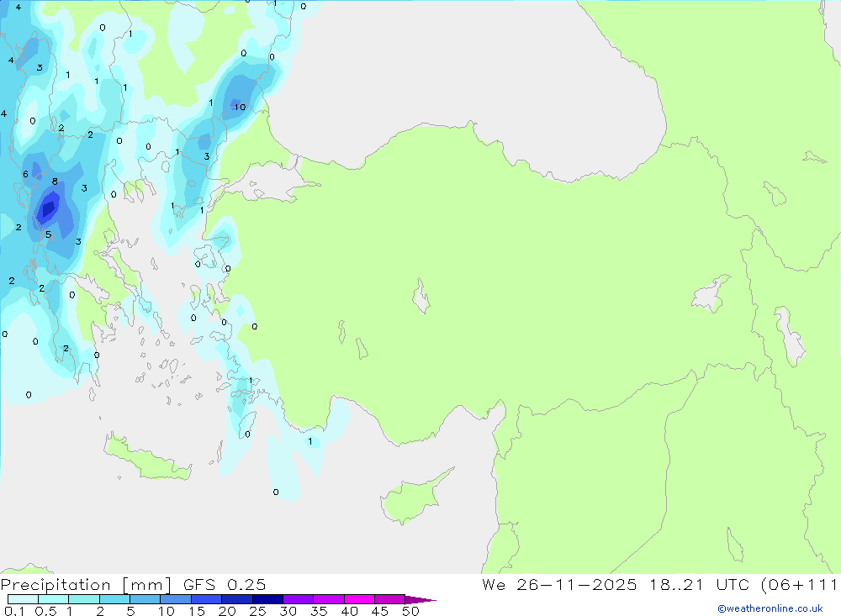Image resolution: width=841 pixels, height=616 pixels.
Task: Click the island of Crete on the map
Action: (x=148, y=457)
